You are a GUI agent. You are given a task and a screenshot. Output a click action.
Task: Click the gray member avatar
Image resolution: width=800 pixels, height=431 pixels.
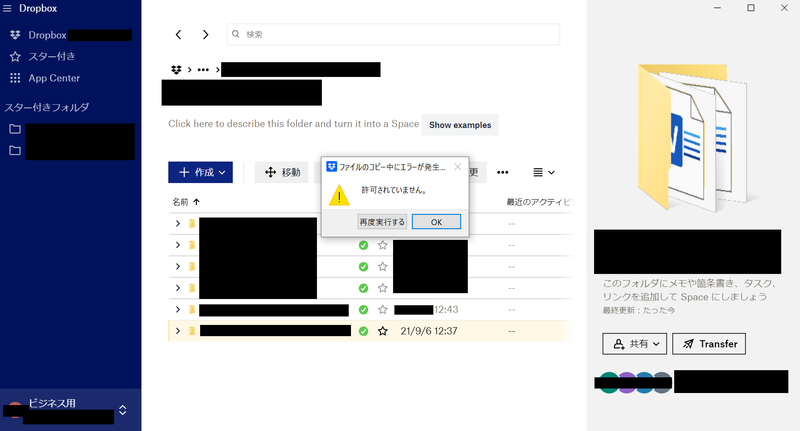[662, 383]
